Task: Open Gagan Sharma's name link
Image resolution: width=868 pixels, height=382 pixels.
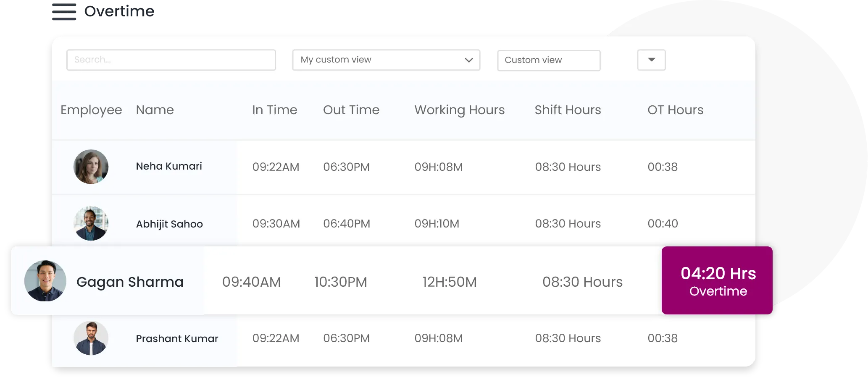Action: tap(130, 282)
